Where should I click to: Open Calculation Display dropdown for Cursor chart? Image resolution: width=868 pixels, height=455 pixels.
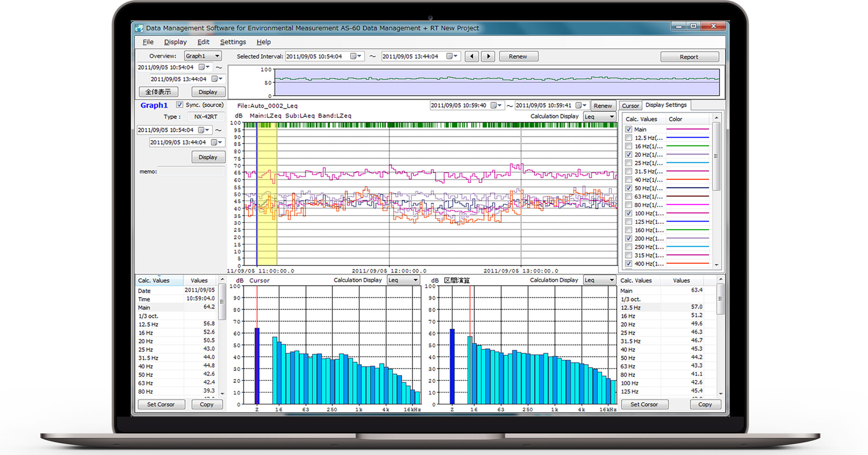tap(403, 280)
